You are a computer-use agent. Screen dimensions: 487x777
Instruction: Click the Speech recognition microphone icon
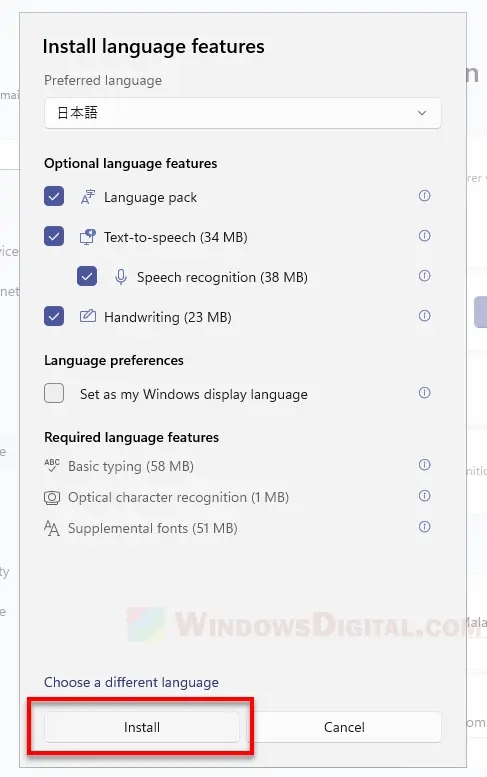(x=121, y=277)
